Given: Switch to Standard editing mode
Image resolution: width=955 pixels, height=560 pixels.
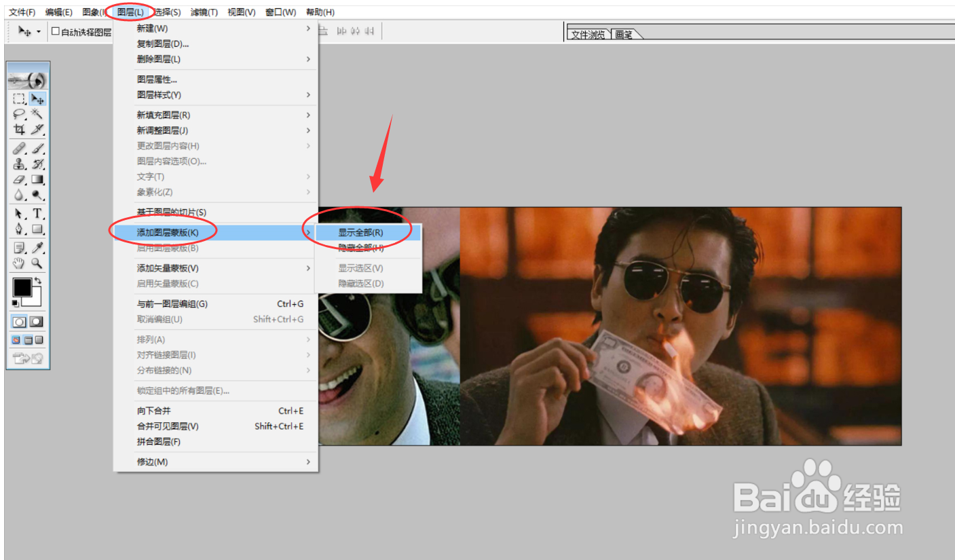Looking at the screenshot, I should point(20,322).
